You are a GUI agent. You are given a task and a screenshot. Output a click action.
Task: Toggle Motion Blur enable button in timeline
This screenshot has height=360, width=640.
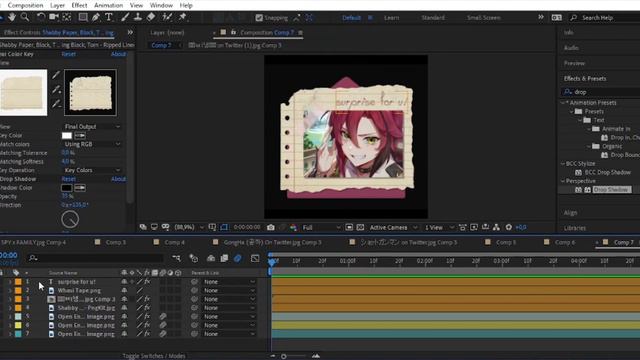point(238,258)
